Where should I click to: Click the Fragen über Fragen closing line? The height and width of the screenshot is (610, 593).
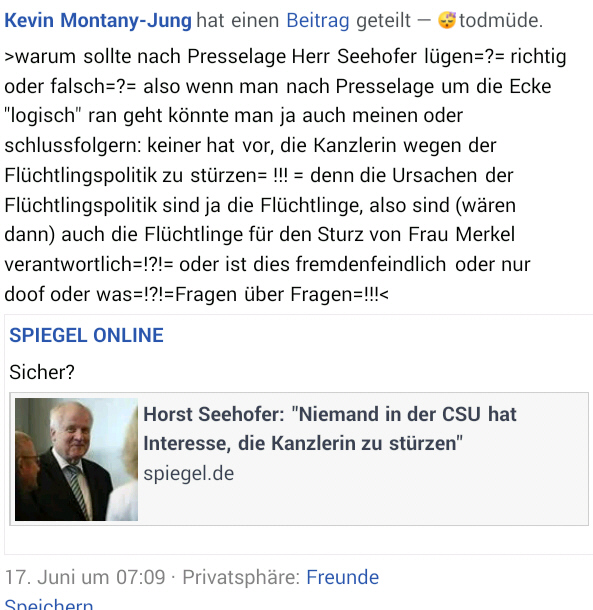[196, 294]
